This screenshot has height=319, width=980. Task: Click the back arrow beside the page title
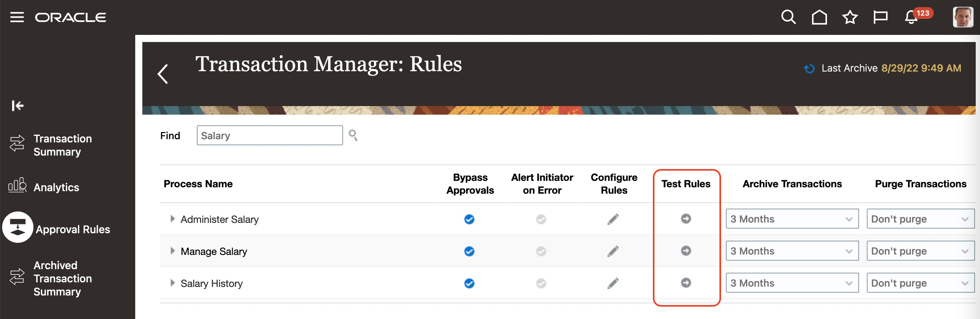coord(163,74)
